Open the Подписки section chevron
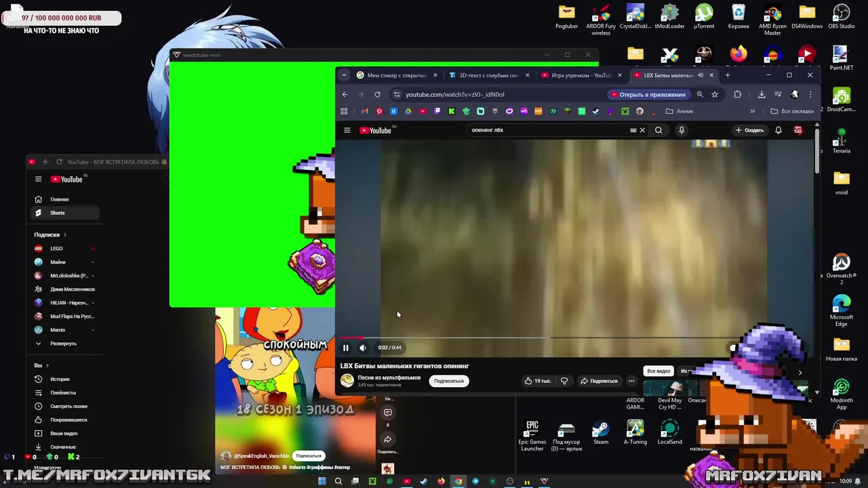The height and width of the screenshot is (488, 868). [x=65, y=235]
